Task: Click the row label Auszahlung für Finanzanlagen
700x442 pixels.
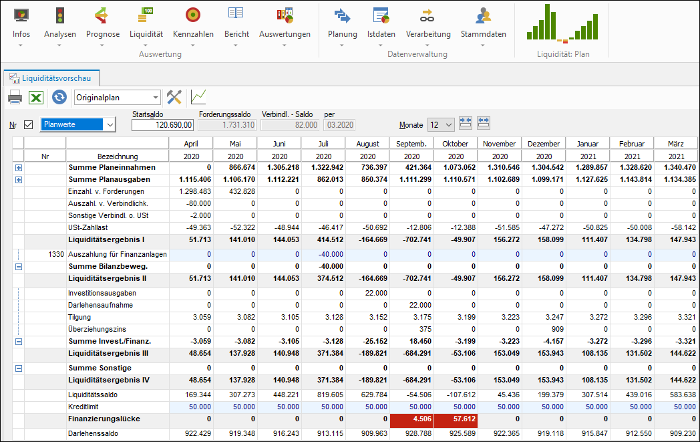Action: (117, 254)
